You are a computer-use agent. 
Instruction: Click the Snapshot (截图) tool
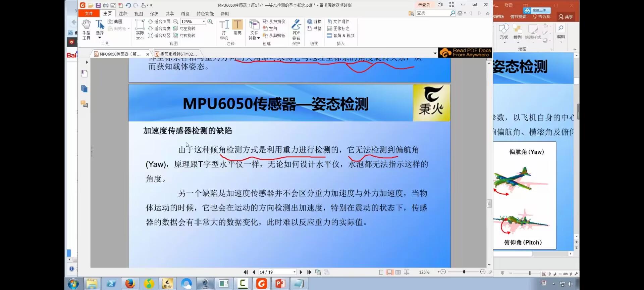tap(115, 21)
